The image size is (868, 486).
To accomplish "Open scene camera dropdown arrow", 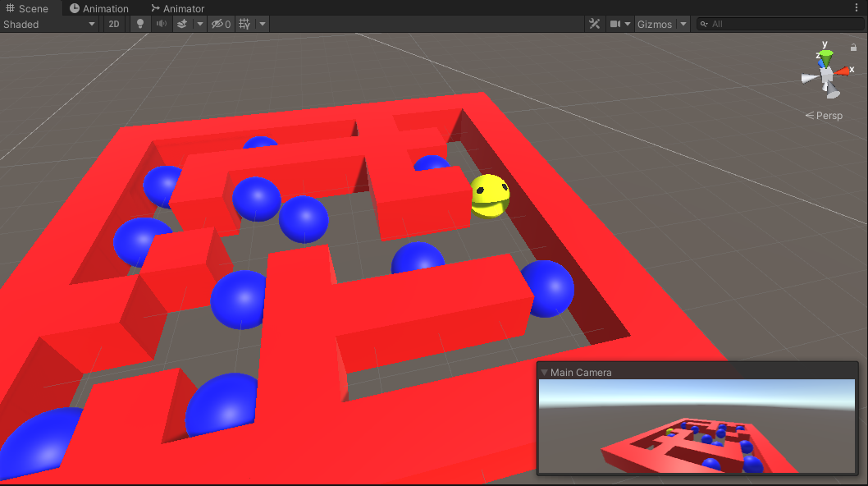I will (x=628, y=24).
